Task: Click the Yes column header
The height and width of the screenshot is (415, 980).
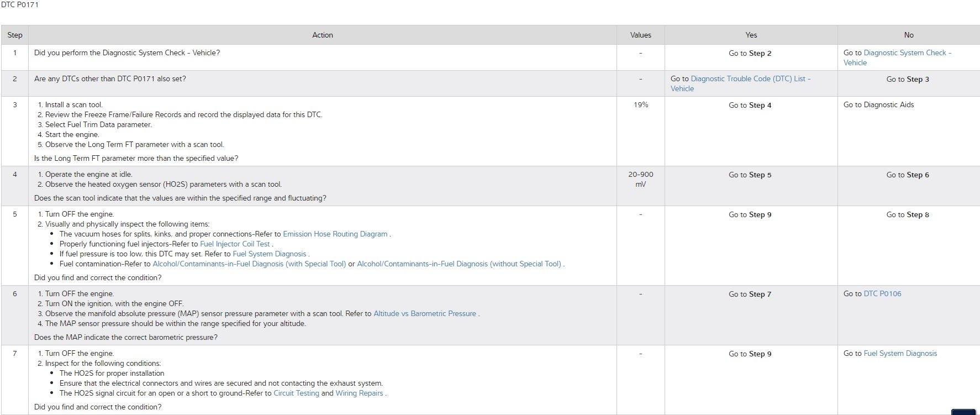Action: [x=751, y=35]
